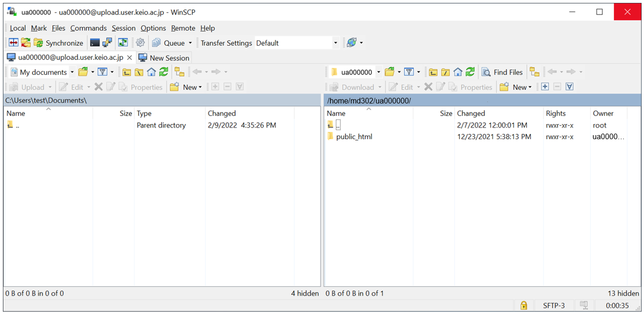Screen dimensions: 644x315
Task: Click remote Select Files plus icon
Action: tap(545, 87)
